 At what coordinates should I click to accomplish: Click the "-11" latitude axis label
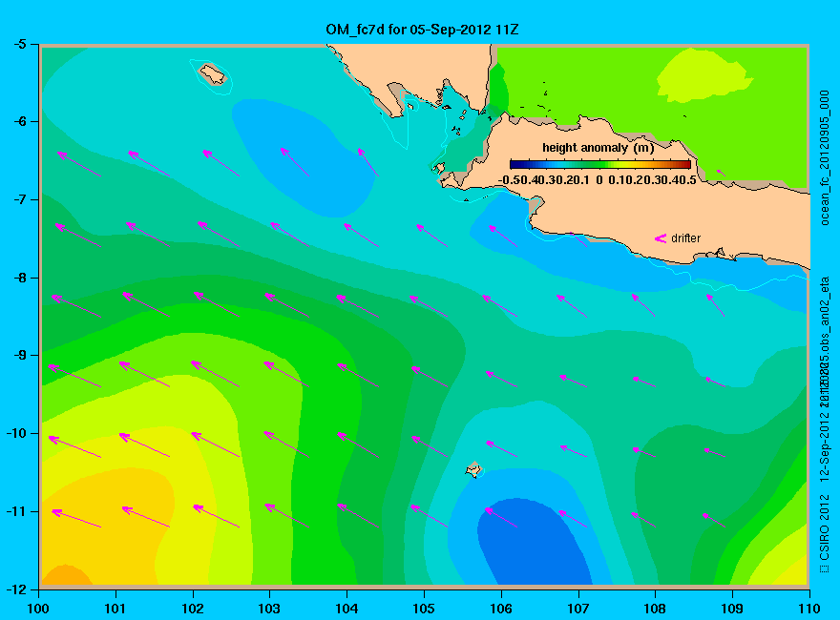pos(16,511)
